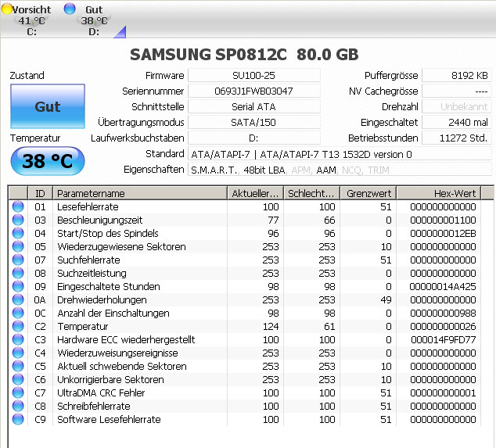Click the 38 °C temperature indicator
496x448 pixels.
[48, 161]
